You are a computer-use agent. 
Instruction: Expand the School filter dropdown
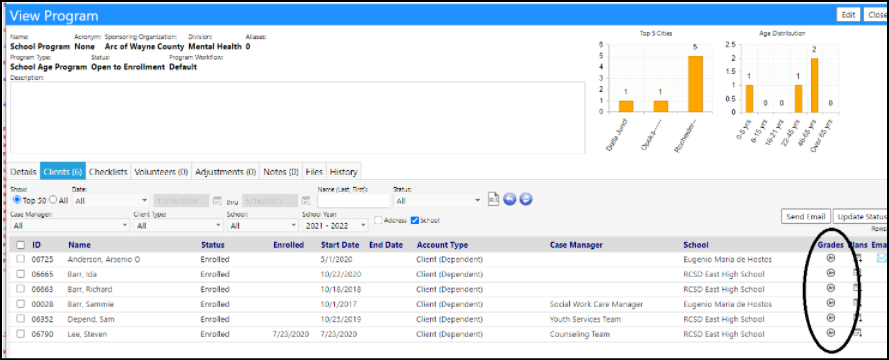pos(263,226)
